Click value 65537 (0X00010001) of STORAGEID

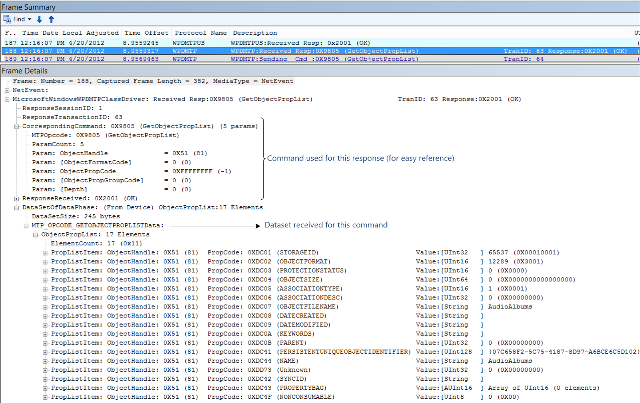(x=524, y=253)
